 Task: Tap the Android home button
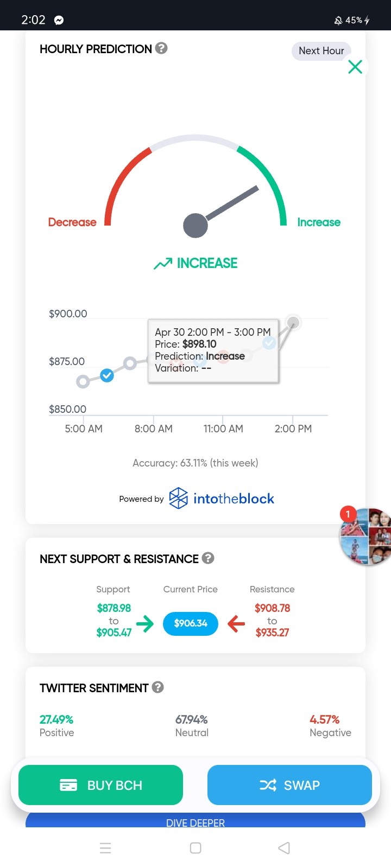[195, 848]
